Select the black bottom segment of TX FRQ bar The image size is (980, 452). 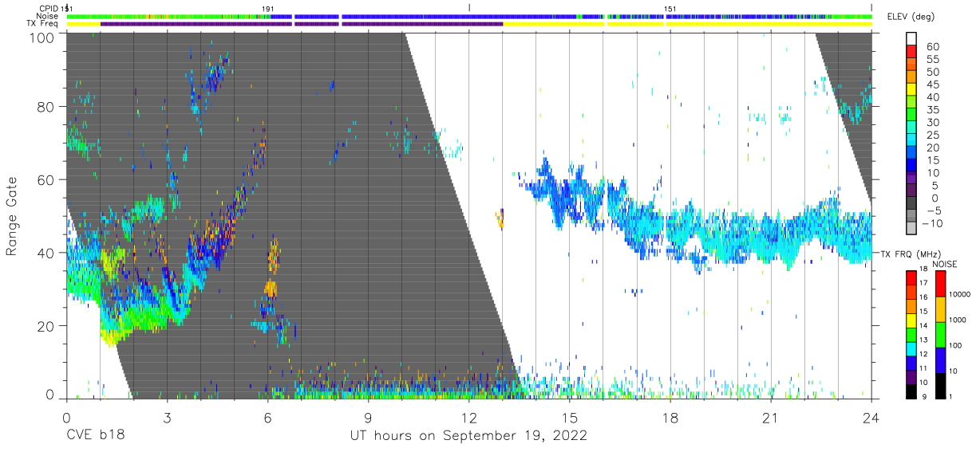[x=911, y=391]
